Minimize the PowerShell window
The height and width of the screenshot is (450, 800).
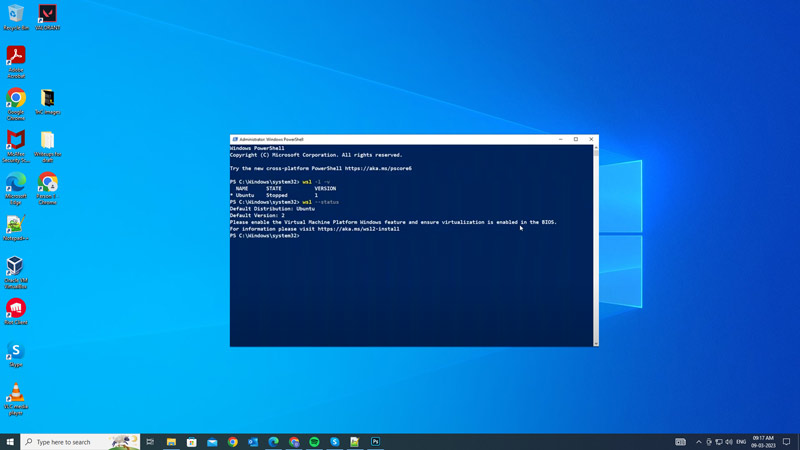(561, 139)
